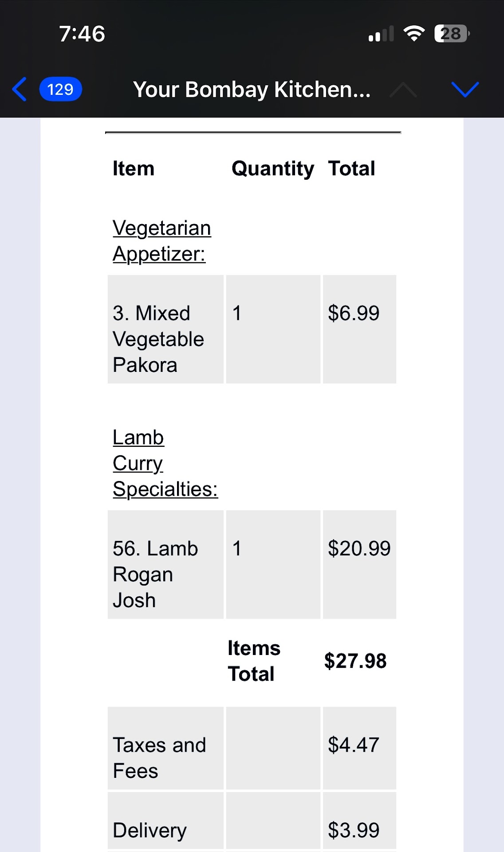Tap the Delivery fee $3.99 amount
Screen dimensions: 504x852
tap(354, 830)
